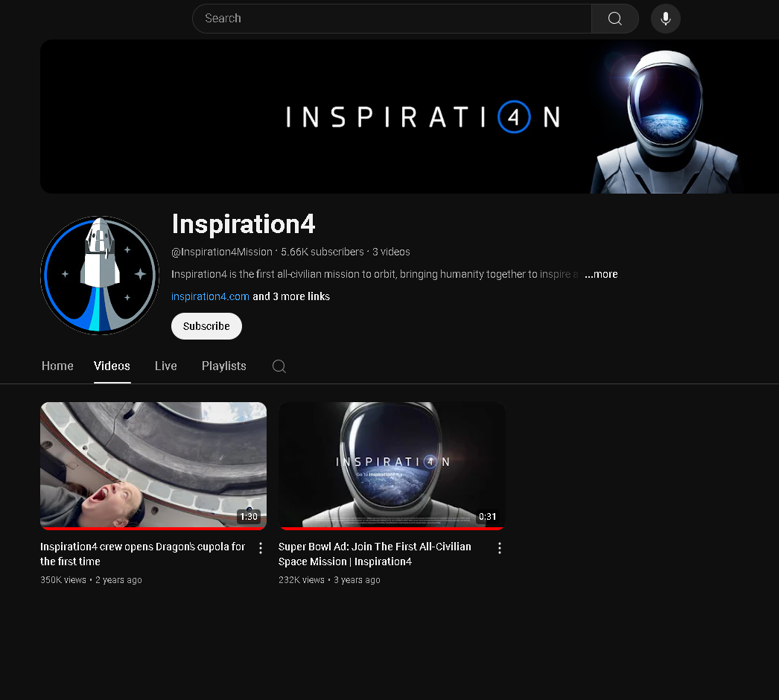This screenshot has height=700, width=779.
Task: Open the inspiration4.com link
Action: pos(210,296)
